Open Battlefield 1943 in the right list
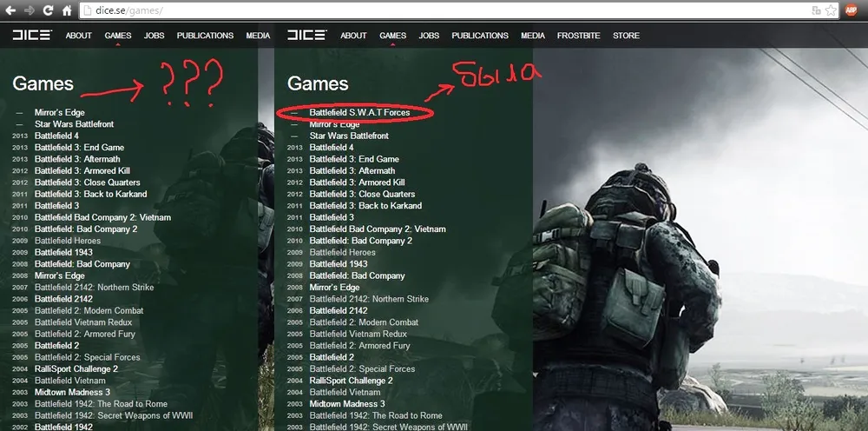868x431 pixels. [339, 263]
